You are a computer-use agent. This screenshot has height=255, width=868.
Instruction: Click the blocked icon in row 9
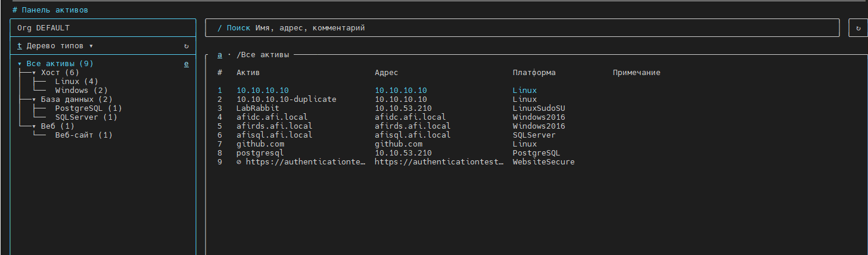[x=239, y=162]
